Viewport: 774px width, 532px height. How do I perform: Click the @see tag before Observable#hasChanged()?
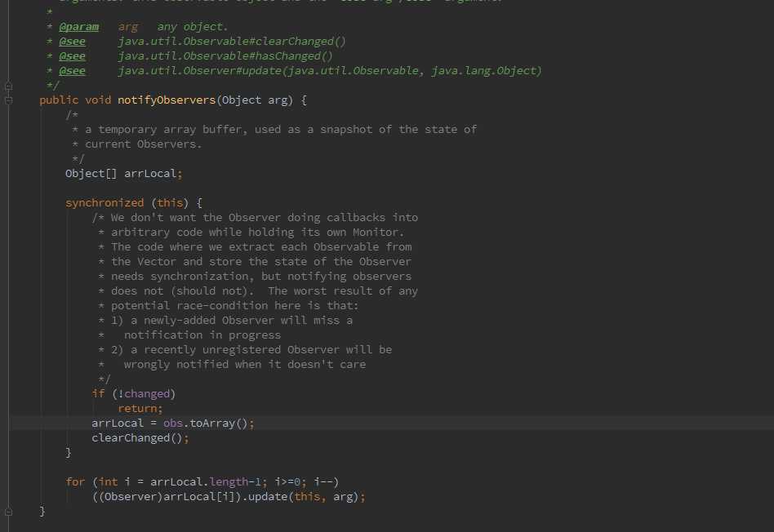pos(72,56)
